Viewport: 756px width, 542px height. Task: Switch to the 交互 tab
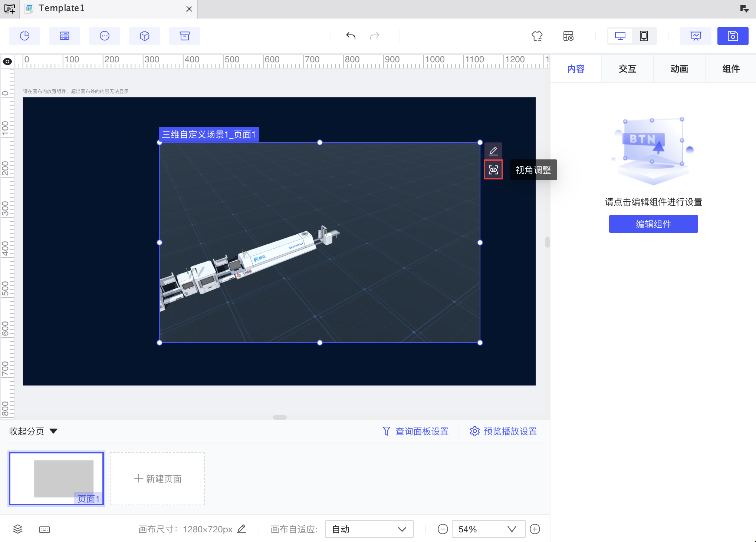pyautogui.click(x=627, y=69)
